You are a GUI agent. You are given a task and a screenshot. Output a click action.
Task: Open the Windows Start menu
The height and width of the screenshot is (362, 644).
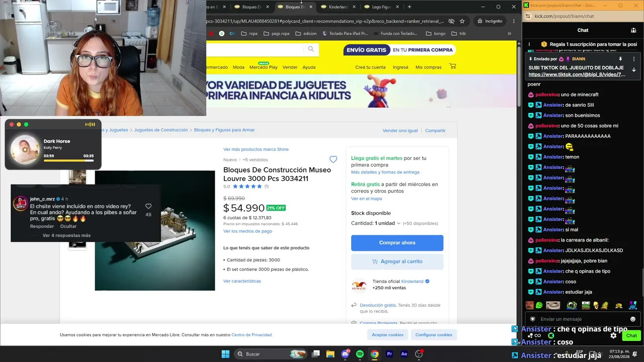click(x=225, y=354)
